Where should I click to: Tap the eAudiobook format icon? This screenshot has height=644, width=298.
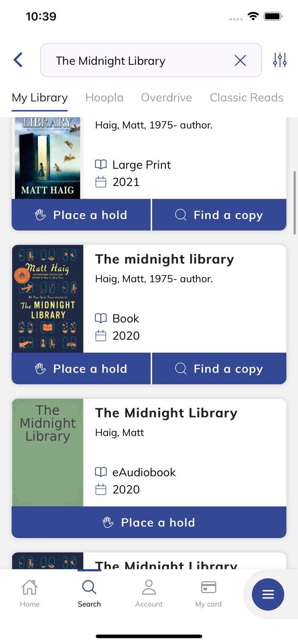(x=101, y=472)
